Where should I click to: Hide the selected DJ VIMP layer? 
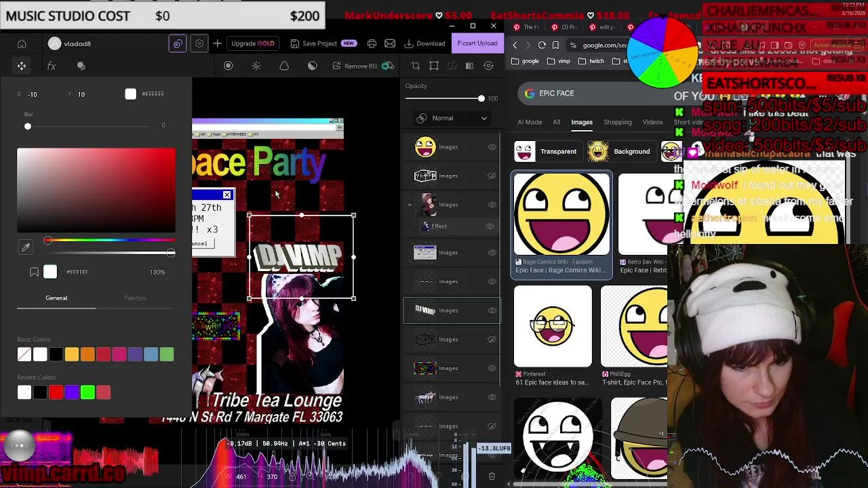492,310
